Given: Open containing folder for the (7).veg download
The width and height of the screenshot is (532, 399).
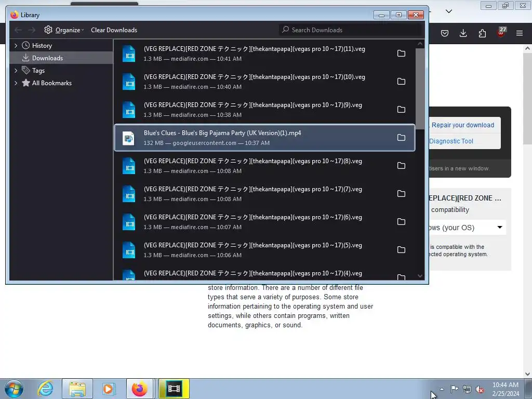Looking at the screenshot, I should (x=401, y=194).
